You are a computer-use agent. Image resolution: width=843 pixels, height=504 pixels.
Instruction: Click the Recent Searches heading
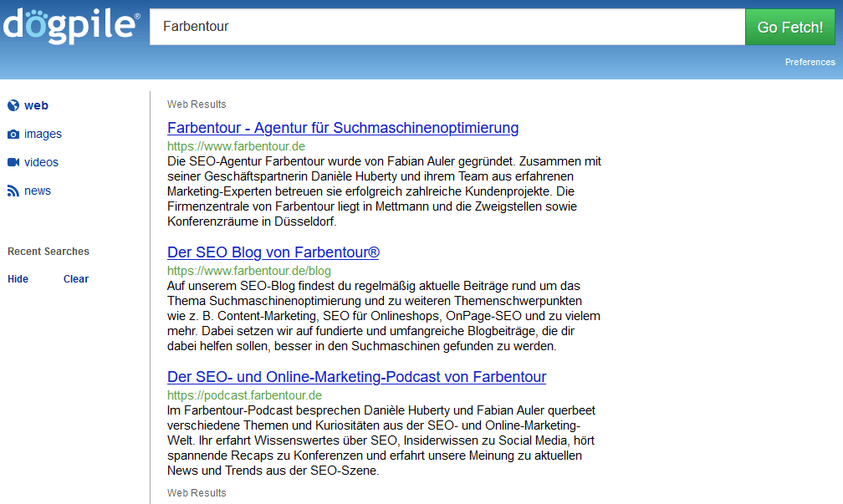(x=49, y=252)
